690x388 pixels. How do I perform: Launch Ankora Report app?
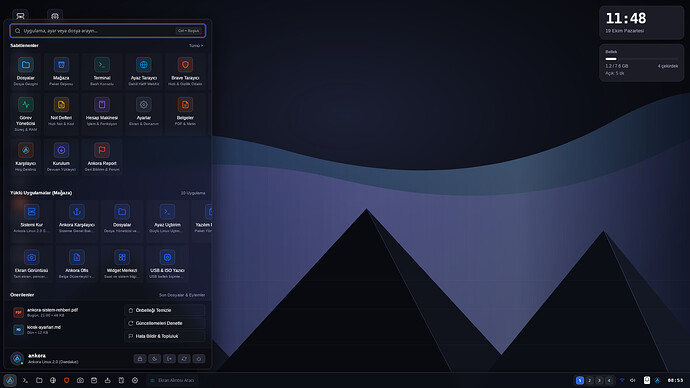102,157
